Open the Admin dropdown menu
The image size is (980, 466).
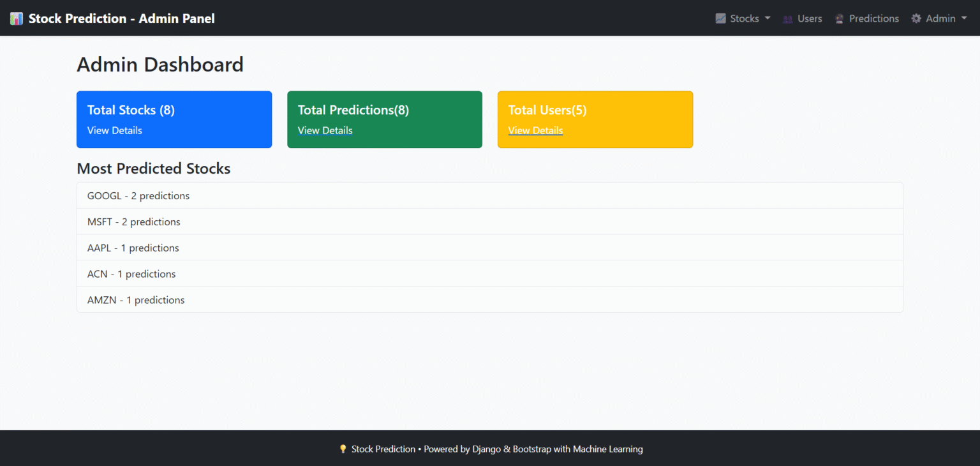940,18
